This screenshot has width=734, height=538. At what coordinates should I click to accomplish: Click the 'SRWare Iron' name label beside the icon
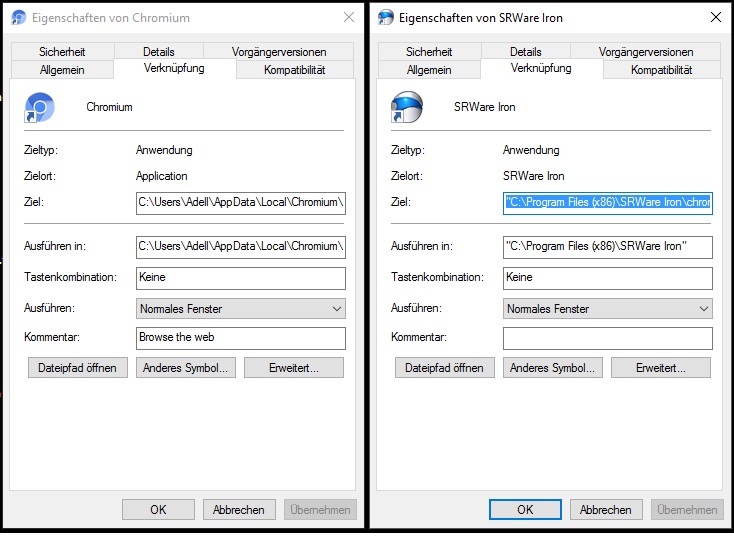pos(484,107)
